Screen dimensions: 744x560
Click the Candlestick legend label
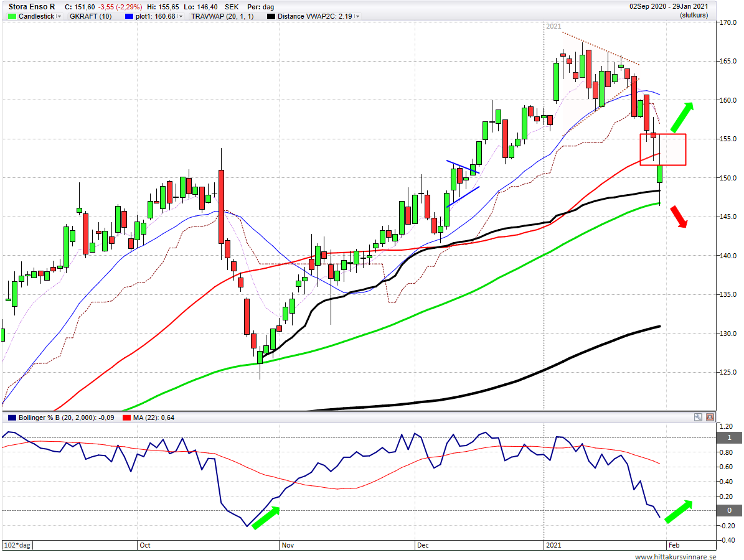click(37, 16)
